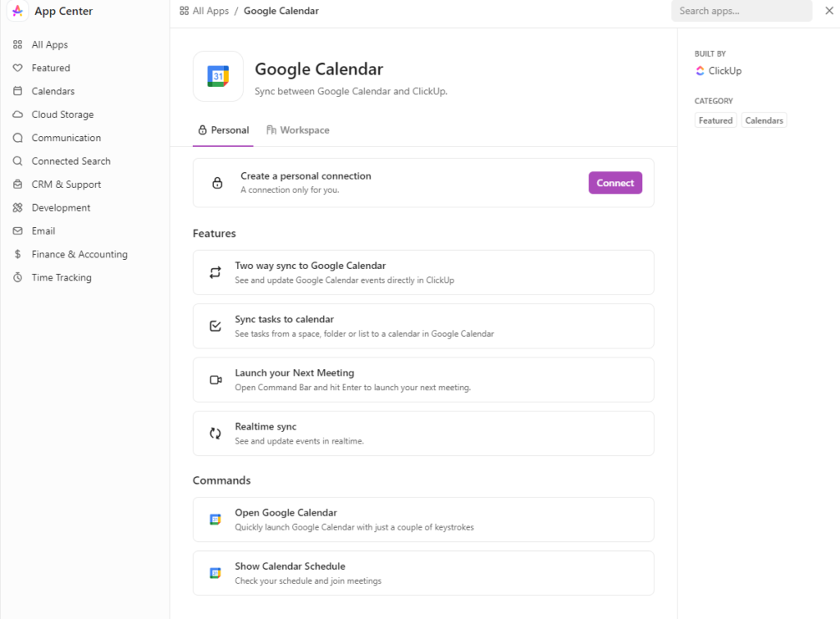Click the App Center logo icon
840x619 pixels.
(18, 11)
